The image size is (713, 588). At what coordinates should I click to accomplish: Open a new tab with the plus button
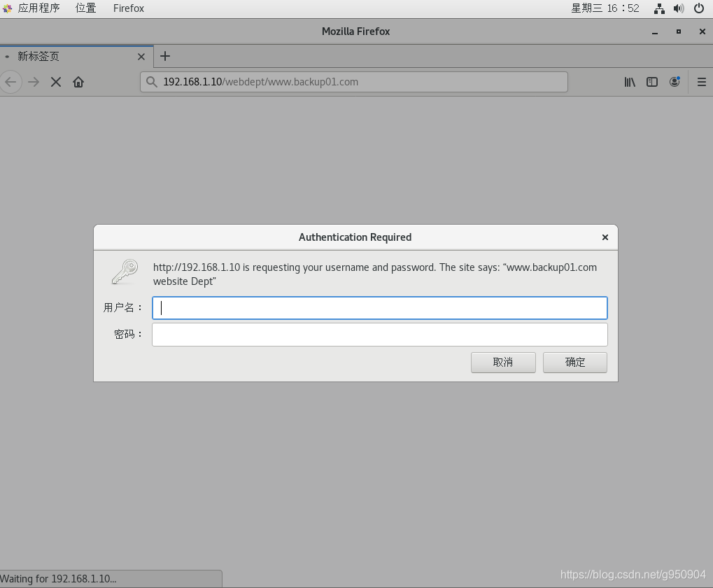(x=165, y=56)
